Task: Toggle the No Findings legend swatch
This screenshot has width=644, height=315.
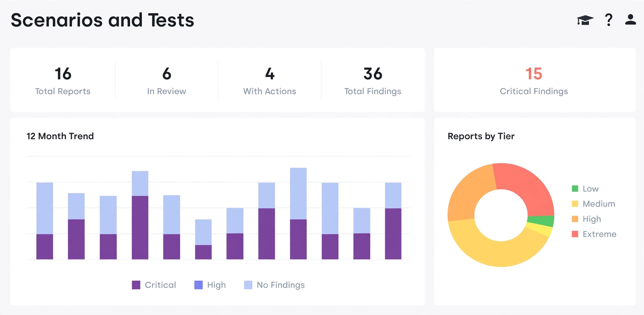Action: pyautogui.click(x=248, y=285)
